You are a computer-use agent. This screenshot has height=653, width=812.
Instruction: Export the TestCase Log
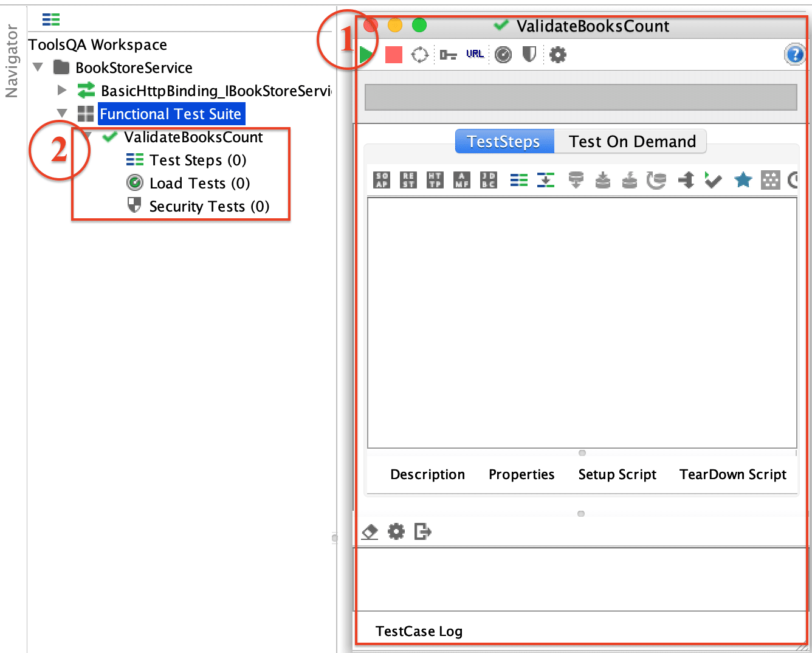[423, 531]
